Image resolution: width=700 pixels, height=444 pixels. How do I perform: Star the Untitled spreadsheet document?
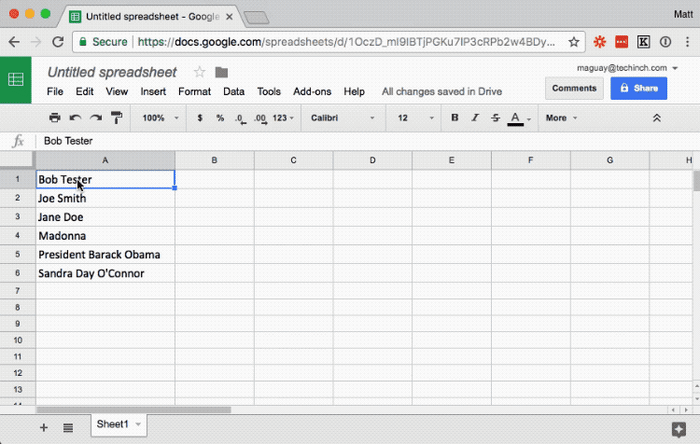[200, 72]
